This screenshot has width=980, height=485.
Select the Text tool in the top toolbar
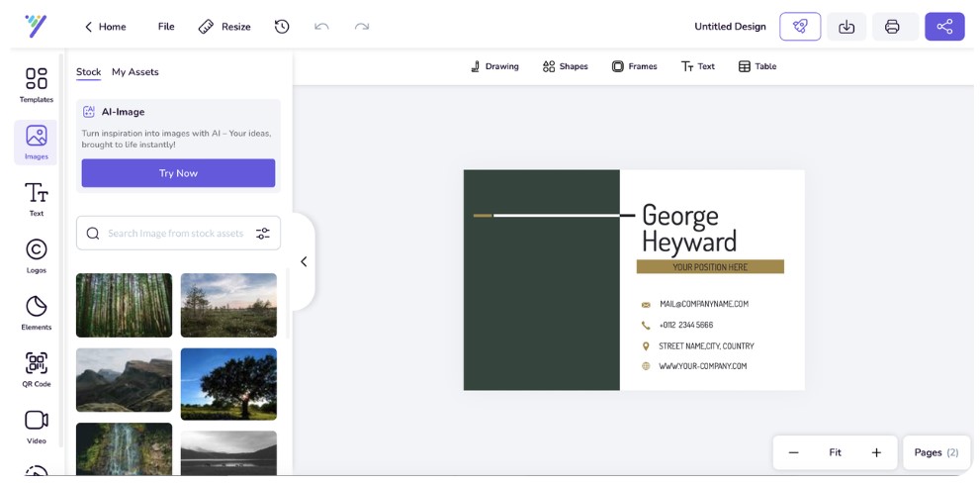tap(698, 66)
